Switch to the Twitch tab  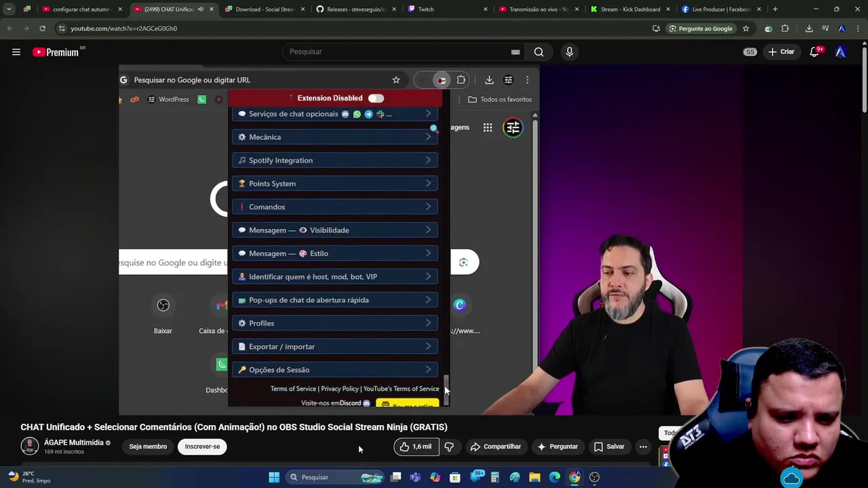click(x=447, y=9)
